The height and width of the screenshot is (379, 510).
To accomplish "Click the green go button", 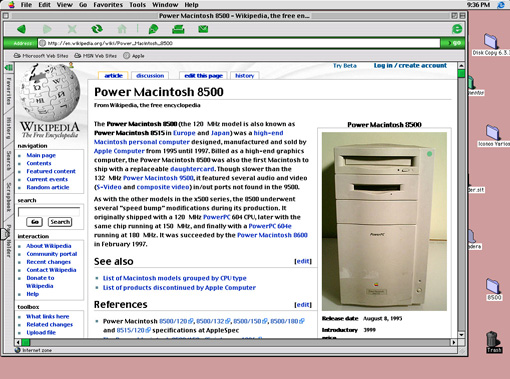I will point(453,43).
